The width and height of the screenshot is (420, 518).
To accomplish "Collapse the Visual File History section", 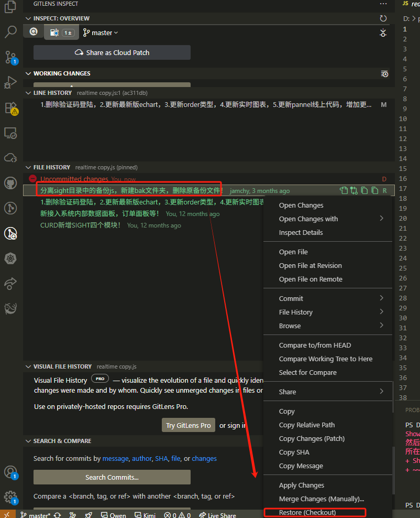I will point(28,366).
